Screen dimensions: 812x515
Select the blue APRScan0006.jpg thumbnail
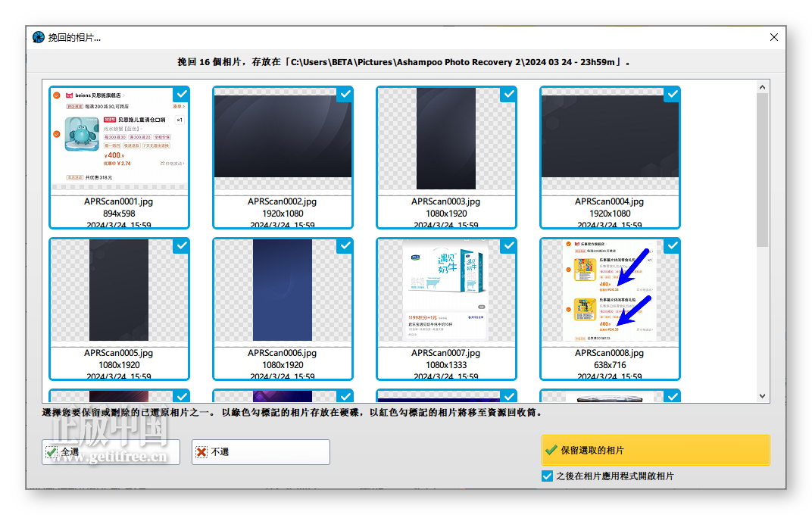tap(283, 290)
